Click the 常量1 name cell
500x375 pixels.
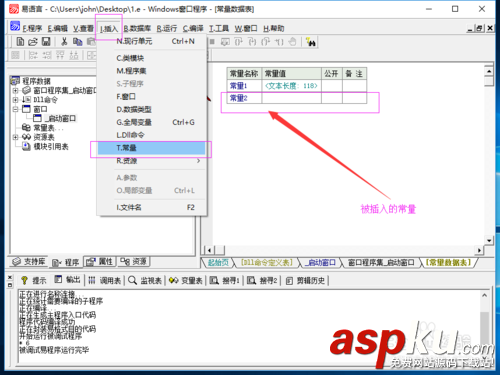coord(244,86)
